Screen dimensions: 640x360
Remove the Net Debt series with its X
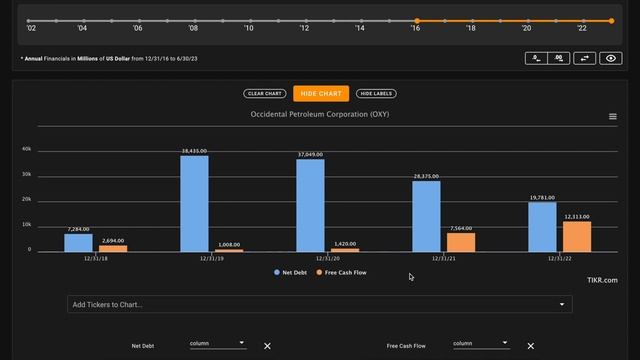point(267,346)
